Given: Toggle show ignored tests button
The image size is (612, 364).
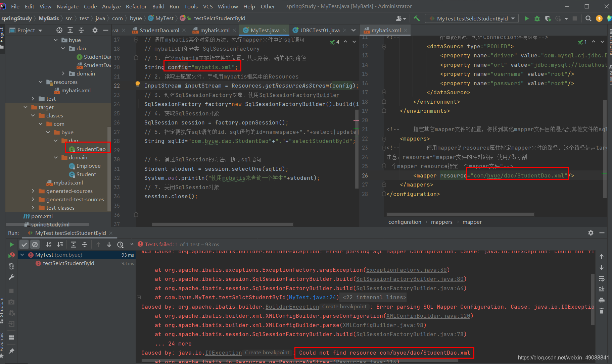Looking at the screenshot, I should (x=35, y=245).
